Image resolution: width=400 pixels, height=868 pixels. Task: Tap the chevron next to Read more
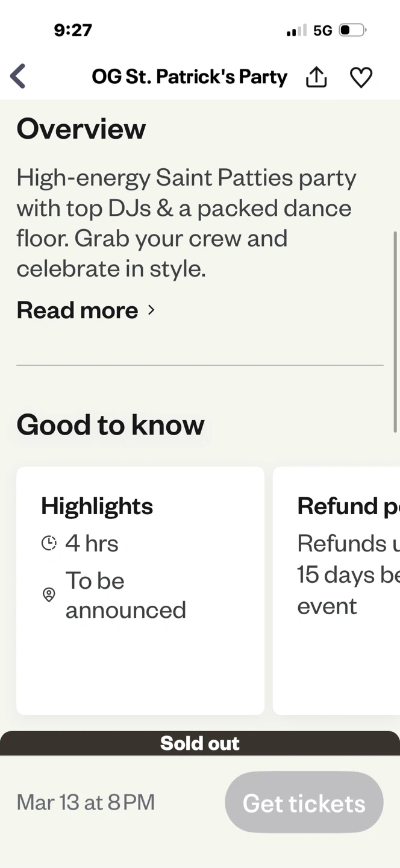[151, 310]
